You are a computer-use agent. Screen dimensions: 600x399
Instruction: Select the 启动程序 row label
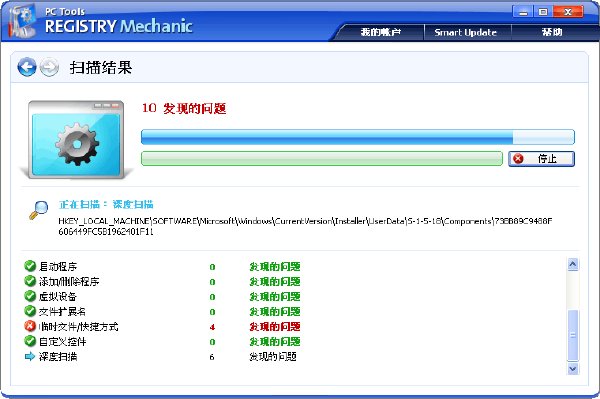pos(58,266)
